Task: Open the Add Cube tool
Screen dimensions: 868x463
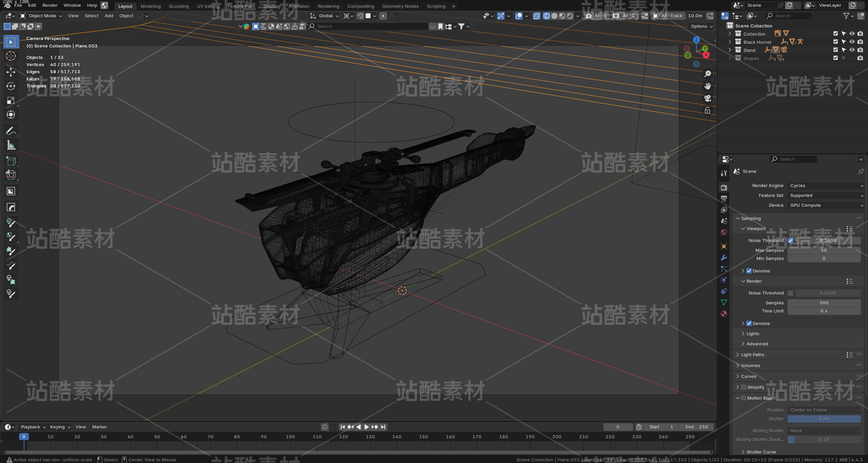Action: [x=11, y=161]
